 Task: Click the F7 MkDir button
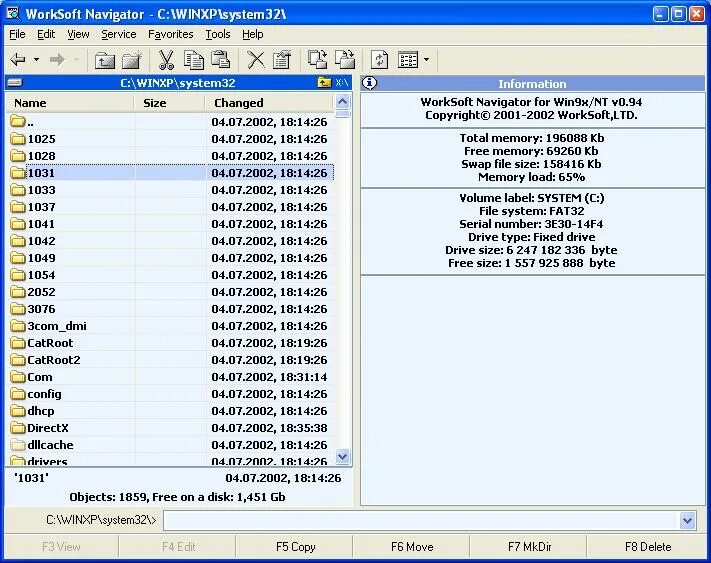(x=529, y=547)
